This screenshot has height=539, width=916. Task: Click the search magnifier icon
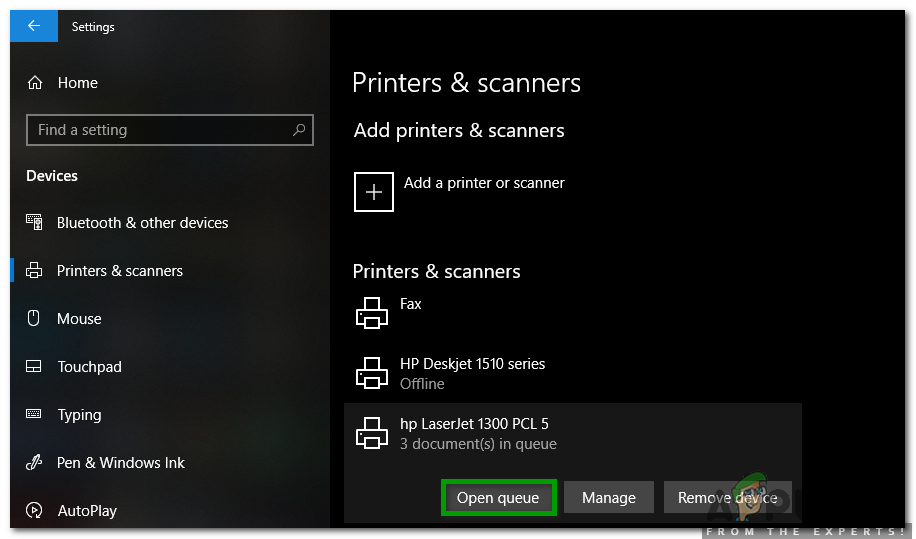(x=298, y=130)
